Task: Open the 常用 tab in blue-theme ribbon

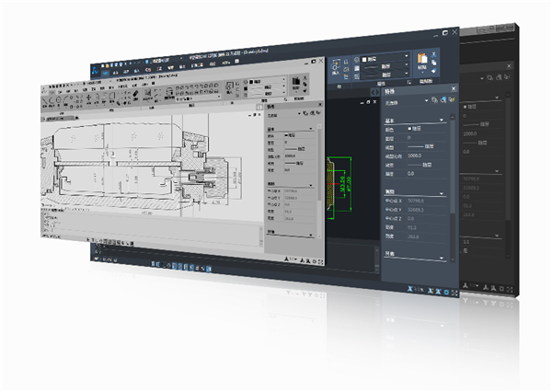Action: pyautogui.click(x=105, y=74)
